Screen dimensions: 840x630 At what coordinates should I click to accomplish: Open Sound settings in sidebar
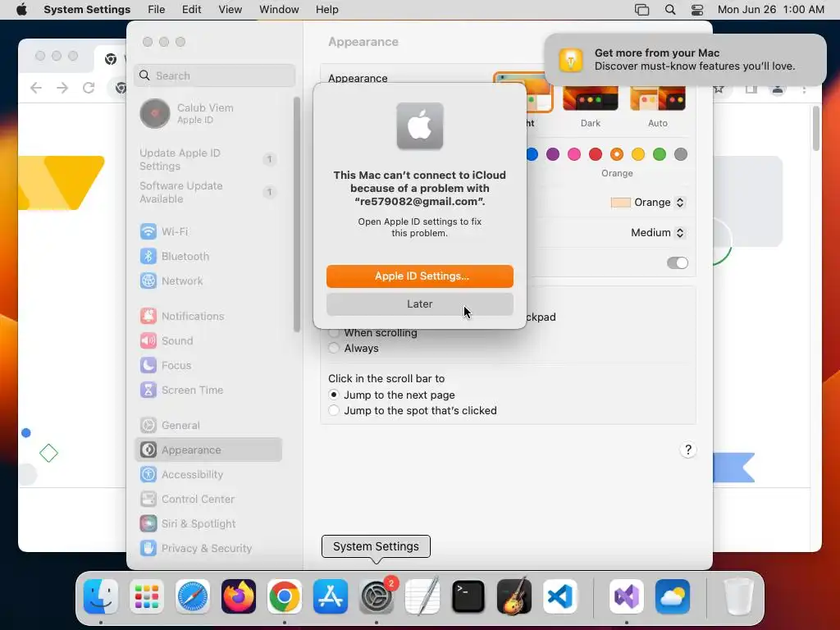pos(208,340)
